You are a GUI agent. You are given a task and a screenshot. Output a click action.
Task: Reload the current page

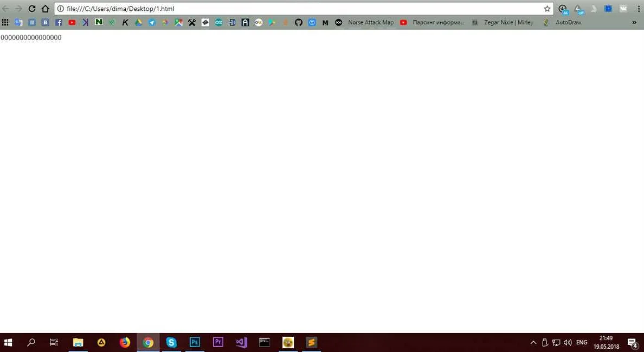(x=32, y=9)
